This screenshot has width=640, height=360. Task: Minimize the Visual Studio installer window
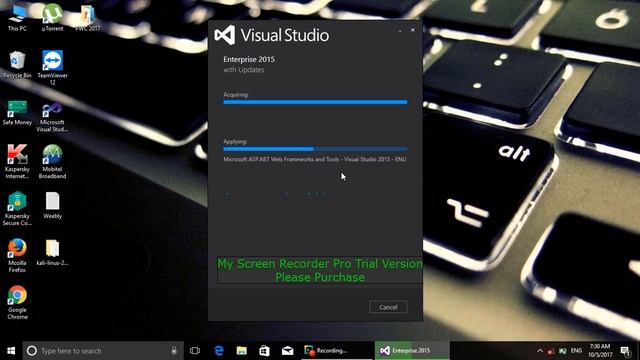[400, 31]
